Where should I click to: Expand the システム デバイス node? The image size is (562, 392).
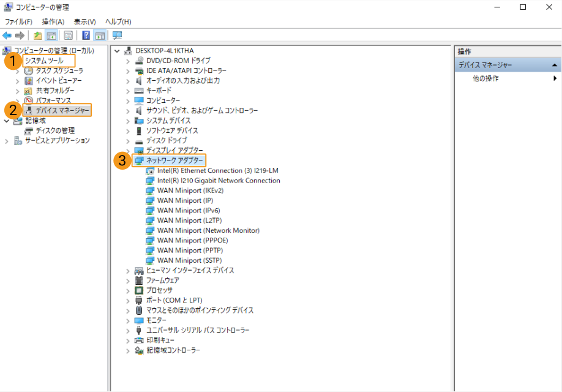[128, 121]
